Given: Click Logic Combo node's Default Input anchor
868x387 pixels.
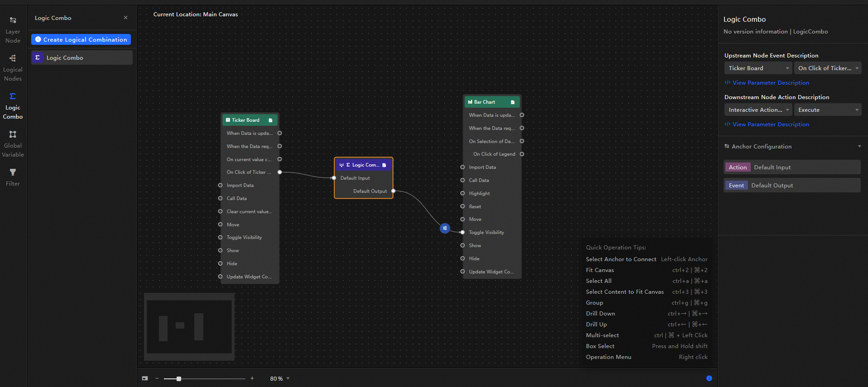Looking at the screenshot, I should pyautogui.click(x=334, y=178).
